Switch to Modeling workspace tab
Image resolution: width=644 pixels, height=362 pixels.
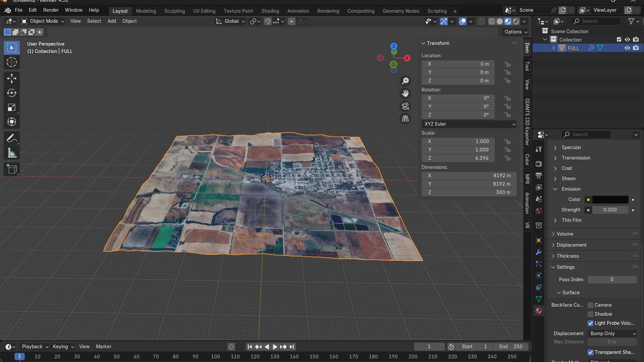click(x=146, y=11)
